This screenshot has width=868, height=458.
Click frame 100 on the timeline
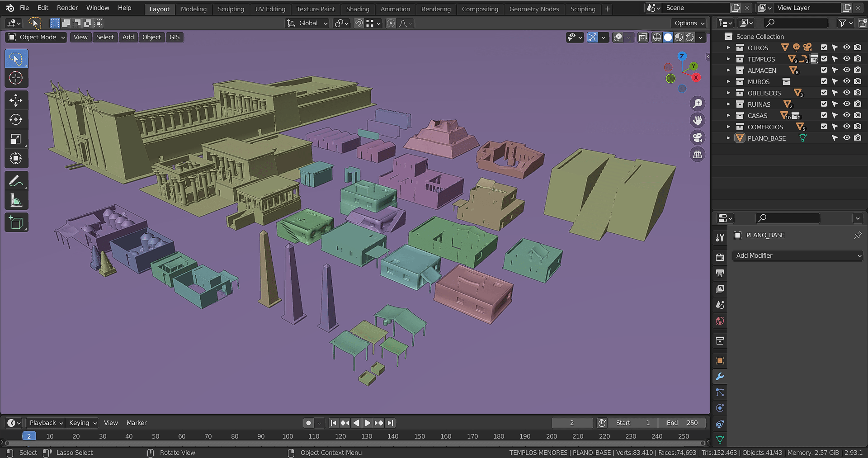pos(288,436)
